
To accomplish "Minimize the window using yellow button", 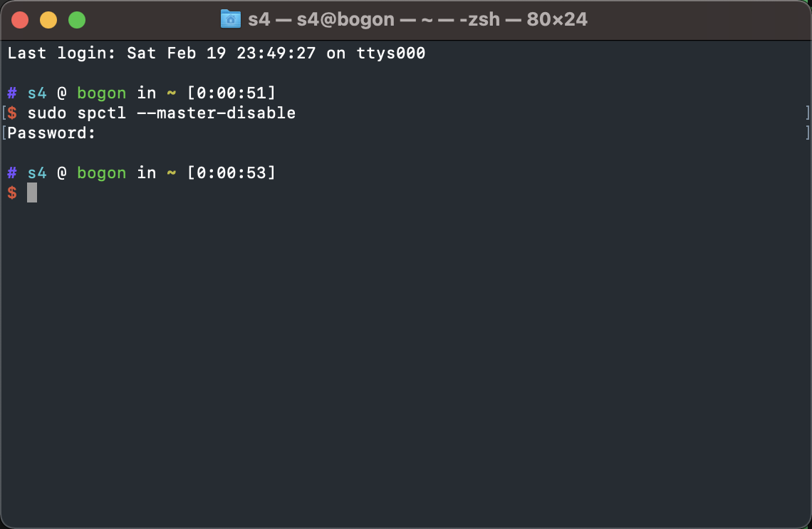I will point(48,20).
